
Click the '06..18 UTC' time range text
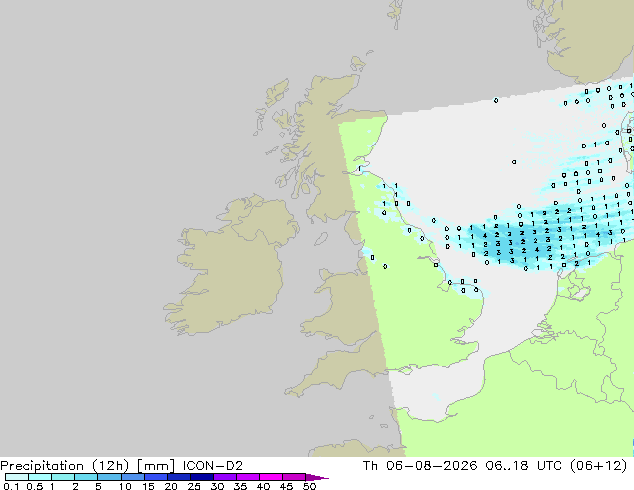tap(524, 466)
